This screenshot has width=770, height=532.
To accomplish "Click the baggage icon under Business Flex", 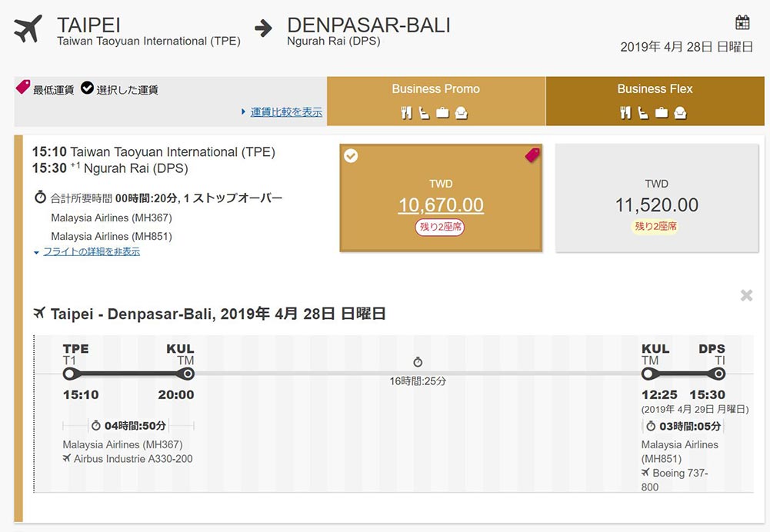I will click(662, 113).
